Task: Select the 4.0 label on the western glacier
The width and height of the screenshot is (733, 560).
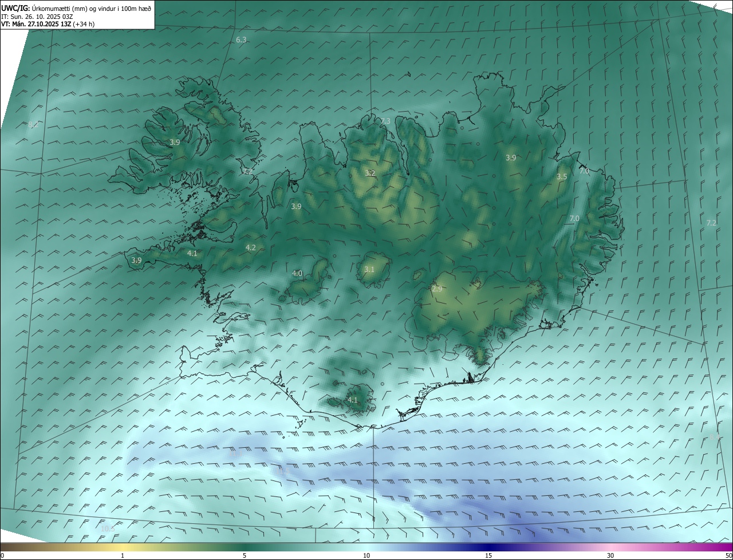Action: pyautogui.click(x=297, y=274)
